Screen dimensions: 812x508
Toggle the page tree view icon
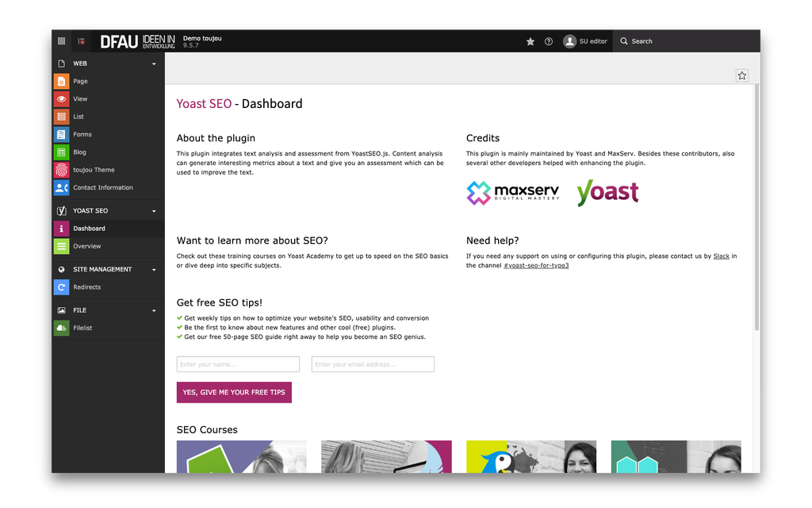[x=81, y=41]
